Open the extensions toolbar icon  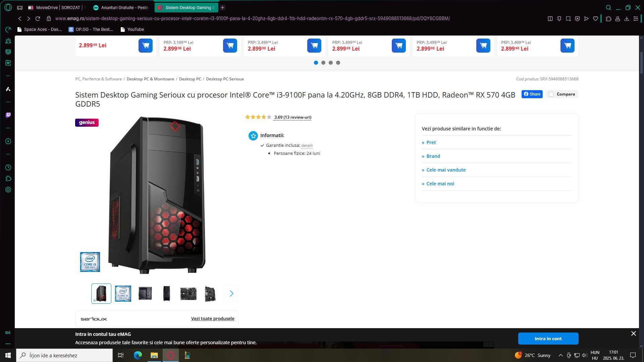[608, 19]
